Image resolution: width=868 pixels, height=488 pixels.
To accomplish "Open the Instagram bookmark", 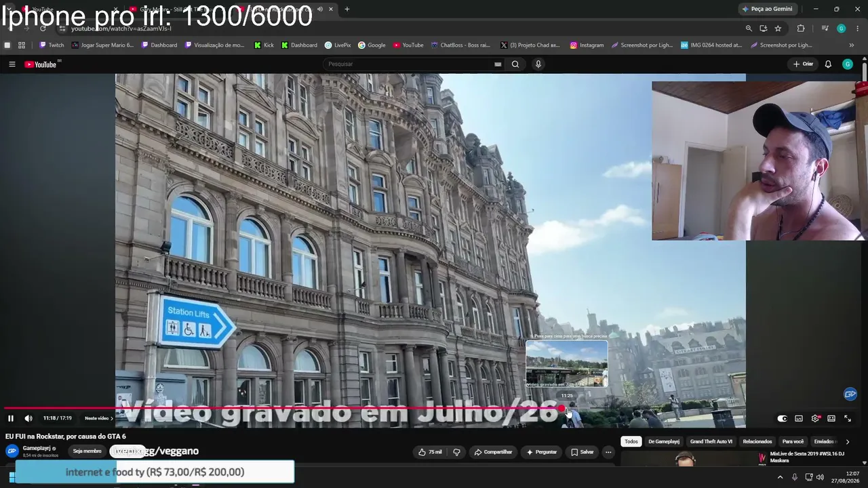I will pyautogui.click(x=587, y=45).
